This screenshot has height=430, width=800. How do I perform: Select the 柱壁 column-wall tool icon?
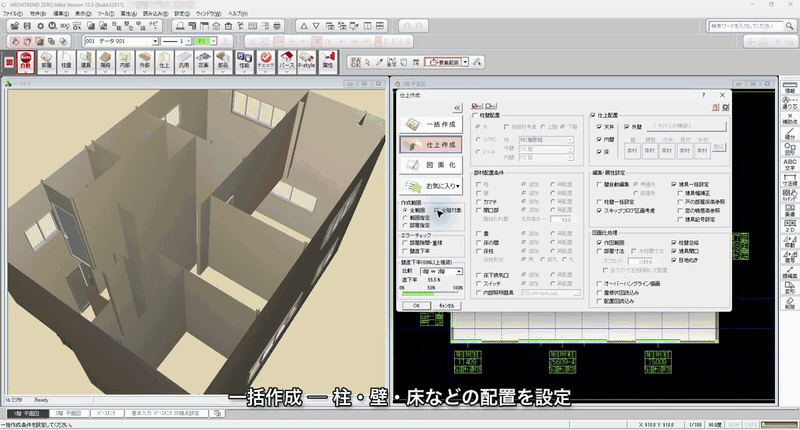(x=66, y=61)
